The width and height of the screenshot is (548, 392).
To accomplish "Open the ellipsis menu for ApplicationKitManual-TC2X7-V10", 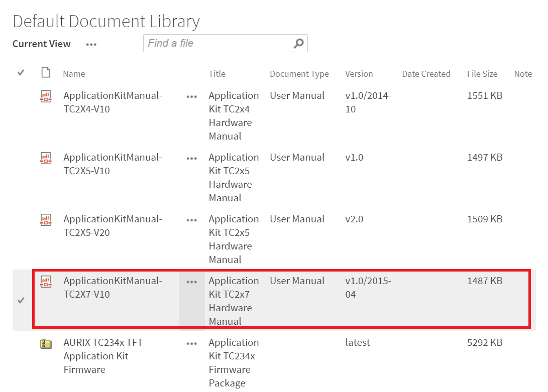I will pos(191,282).
